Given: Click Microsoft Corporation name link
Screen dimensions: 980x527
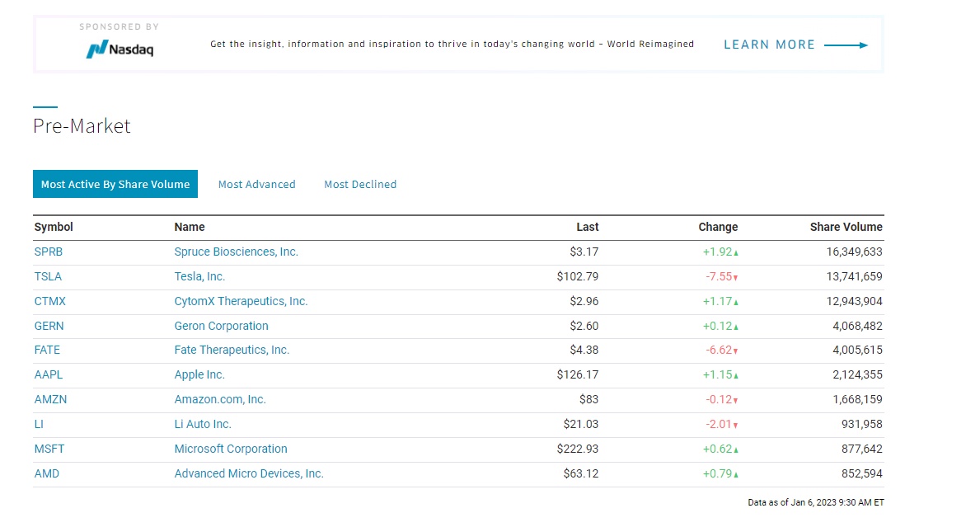Looking at the screenshot, I should coord(231,449).
